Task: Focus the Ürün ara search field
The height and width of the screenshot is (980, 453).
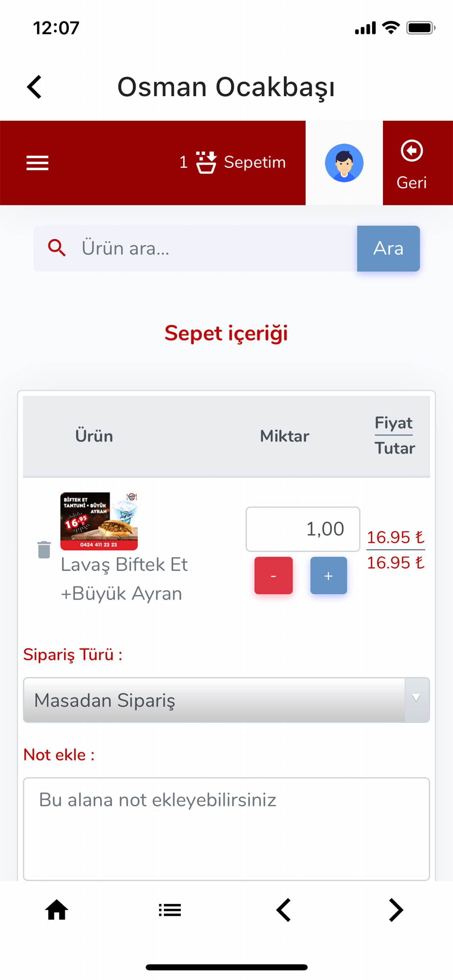Action: click(x=213, y=248)
